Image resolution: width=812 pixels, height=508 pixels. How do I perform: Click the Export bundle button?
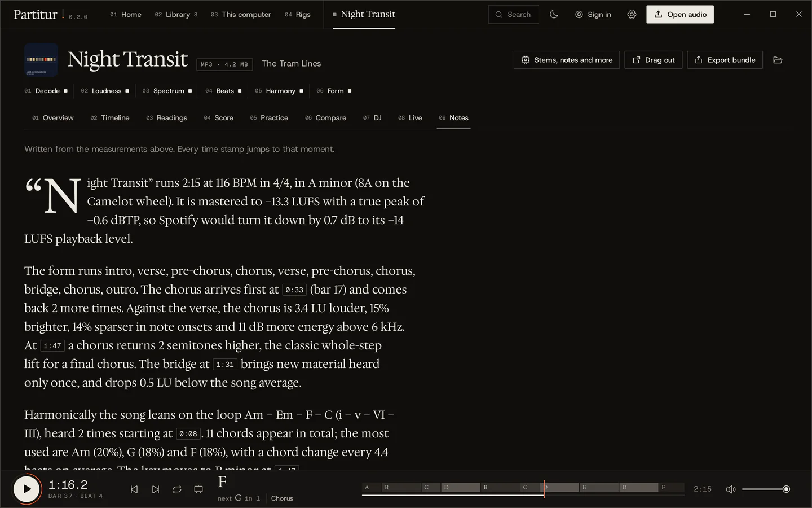(725, 60)
